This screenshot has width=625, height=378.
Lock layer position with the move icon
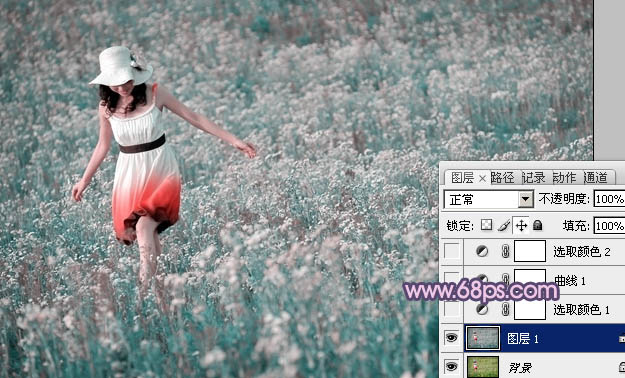coord(521,226)
